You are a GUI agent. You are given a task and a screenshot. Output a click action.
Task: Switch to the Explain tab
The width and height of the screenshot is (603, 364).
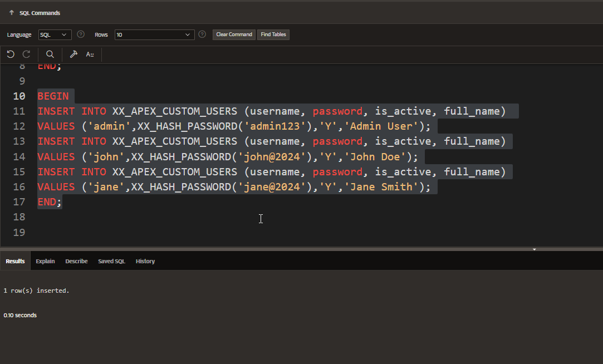(46, 261)
